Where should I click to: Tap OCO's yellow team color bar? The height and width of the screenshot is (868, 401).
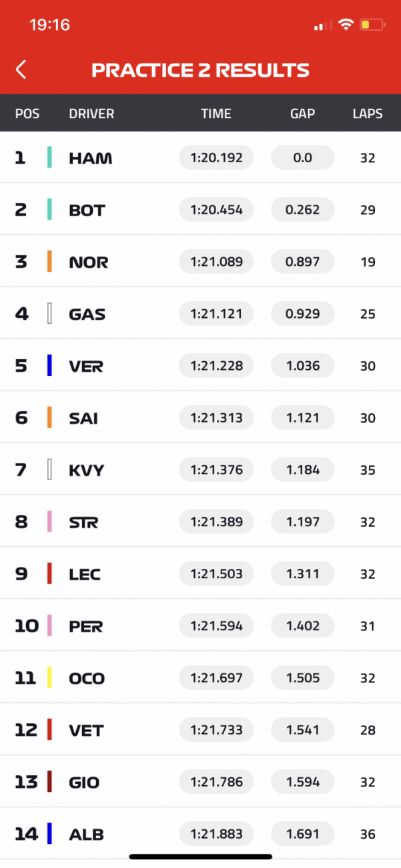click(49, 678)
